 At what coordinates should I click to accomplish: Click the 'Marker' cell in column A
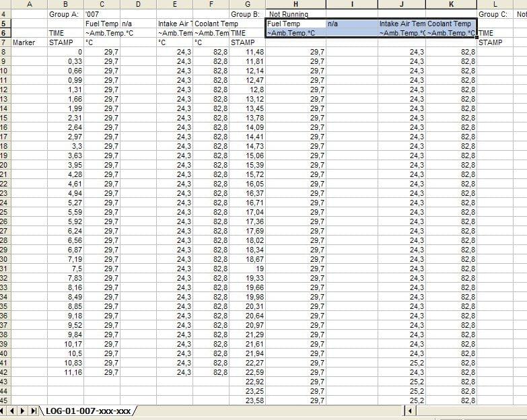(29, 42)
